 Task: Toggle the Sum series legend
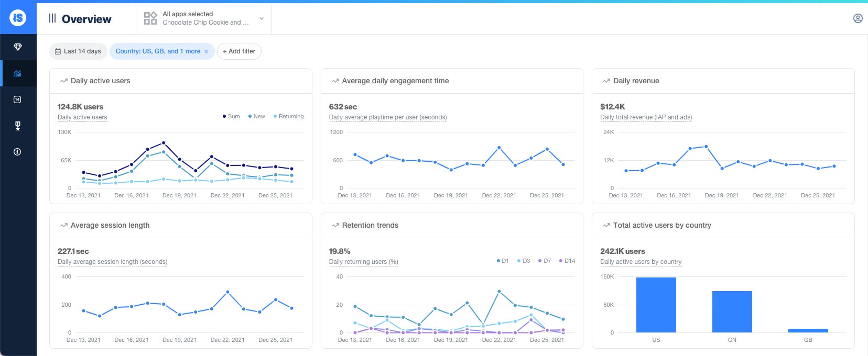click(231, 116)
